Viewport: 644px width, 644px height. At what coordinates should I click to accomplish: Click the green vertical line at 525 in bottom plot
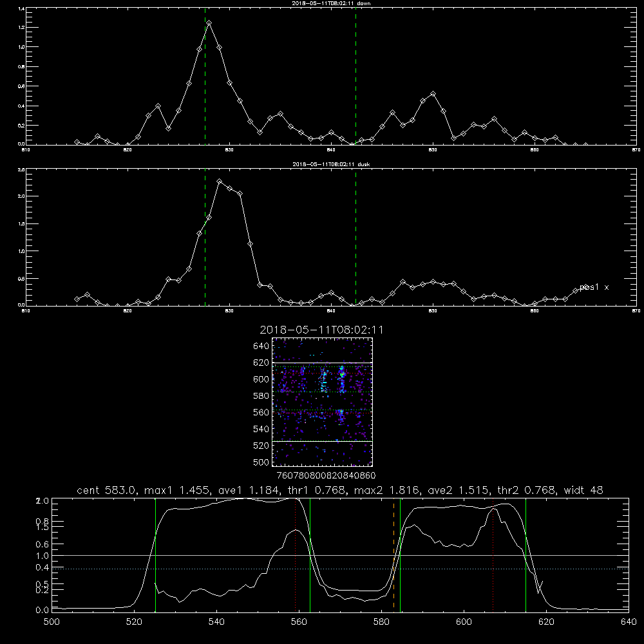pos(155,554)
